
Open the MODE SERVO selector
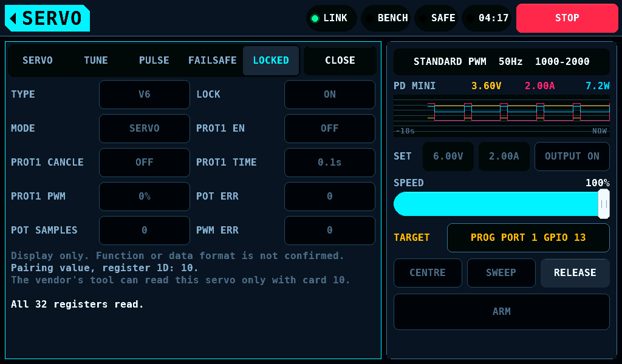(x=145, y=129)
